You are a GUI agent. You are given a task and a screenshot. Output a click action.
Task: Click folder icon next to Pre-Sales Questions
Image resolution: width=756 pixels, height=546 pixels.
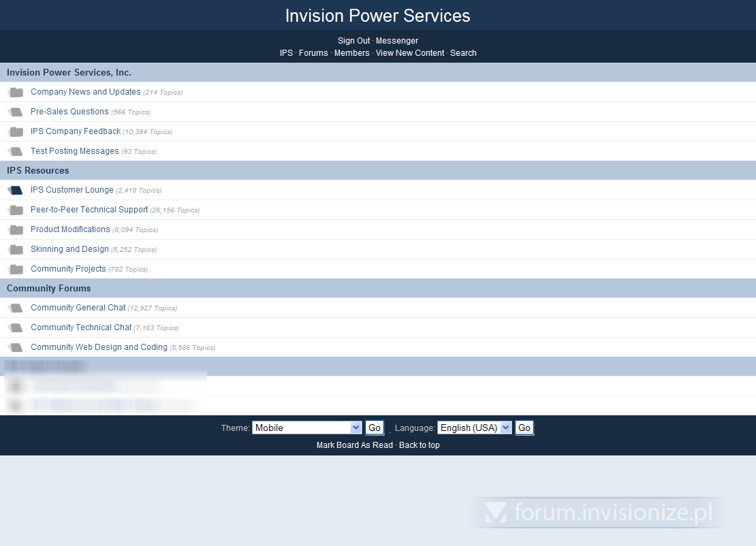coord(16,112)
